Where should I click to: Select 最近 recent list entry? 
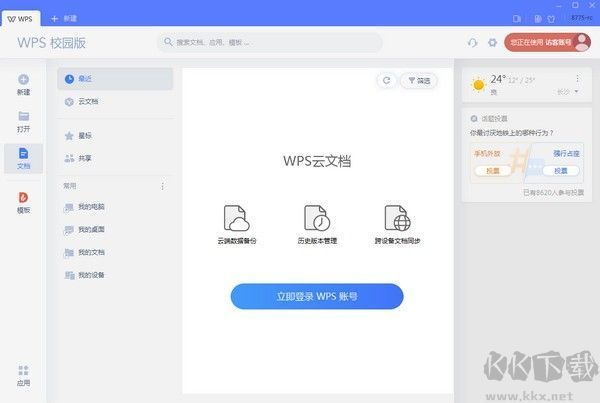point(115,79)
